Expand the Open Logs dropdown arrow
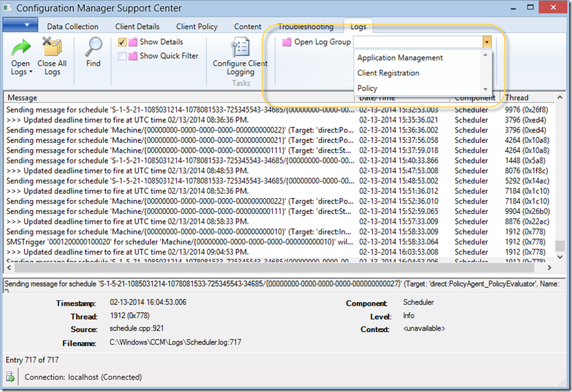 pos(30,72)
